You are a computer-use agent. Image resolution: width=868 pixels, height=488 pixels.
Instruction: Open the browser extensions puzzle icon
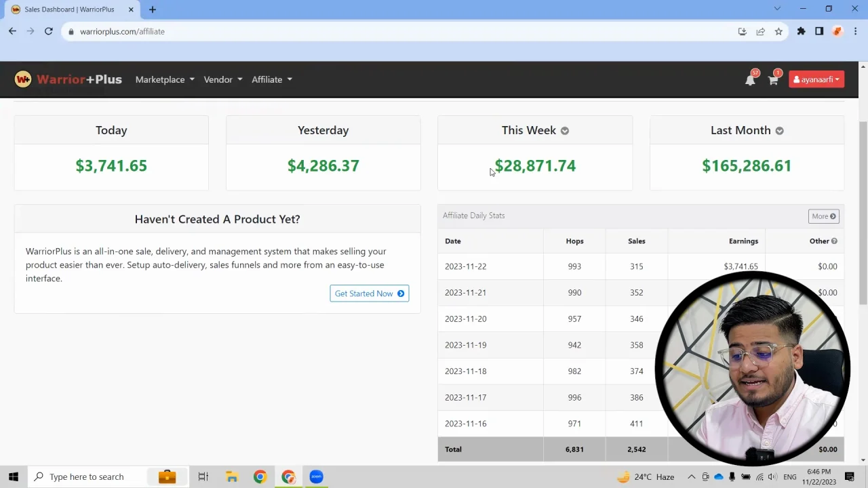point(801,31)
